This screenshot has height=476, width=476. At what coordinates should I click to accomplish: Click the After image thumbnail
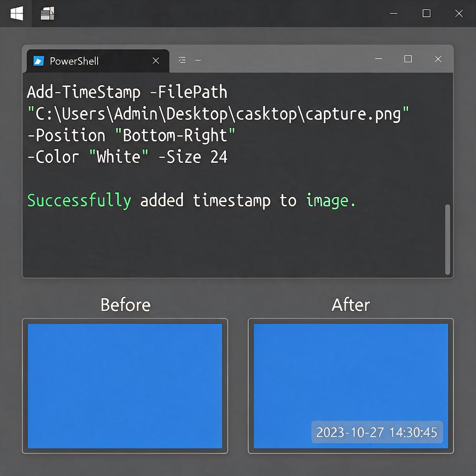point(351,386)
